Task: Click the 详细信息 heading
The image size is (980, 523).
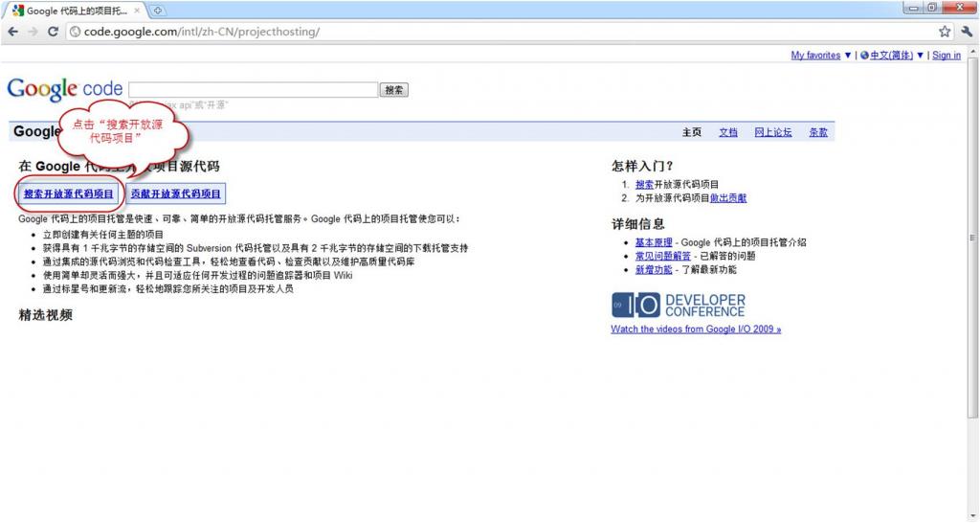Action: [x=638, y=224]
